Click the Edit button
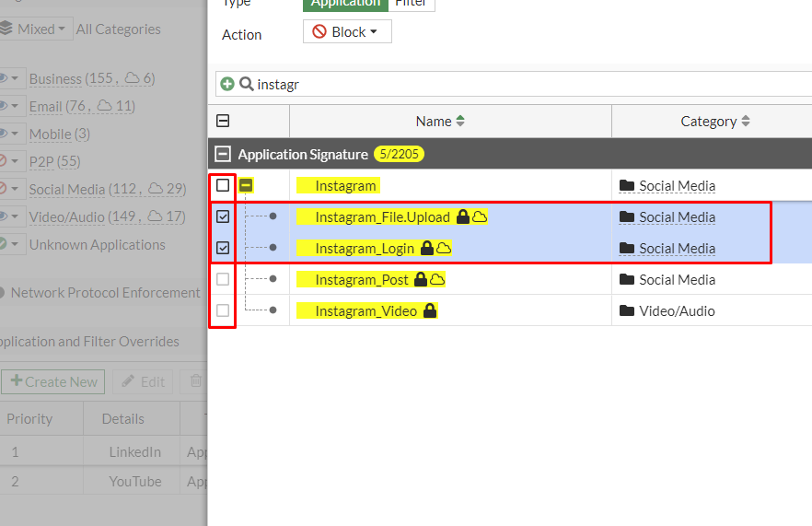Viewport: 812px width, 526px height. [x=143, y=381]
